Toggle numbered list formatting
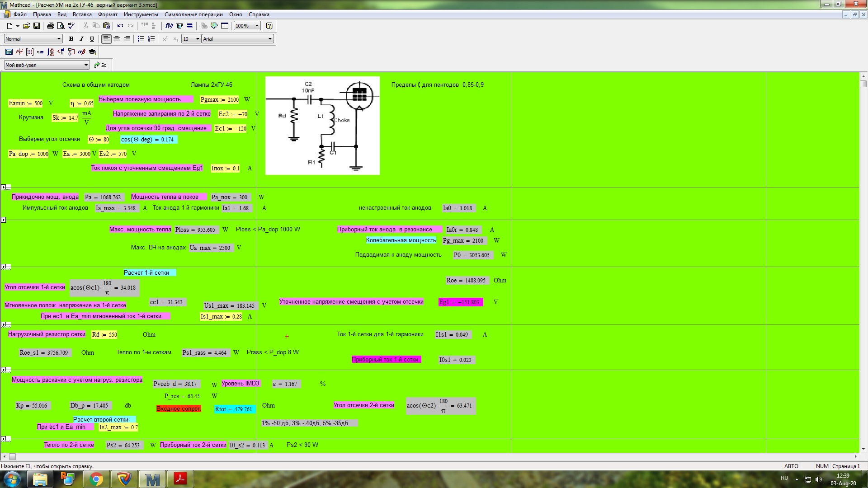 [x=151, y=39]
